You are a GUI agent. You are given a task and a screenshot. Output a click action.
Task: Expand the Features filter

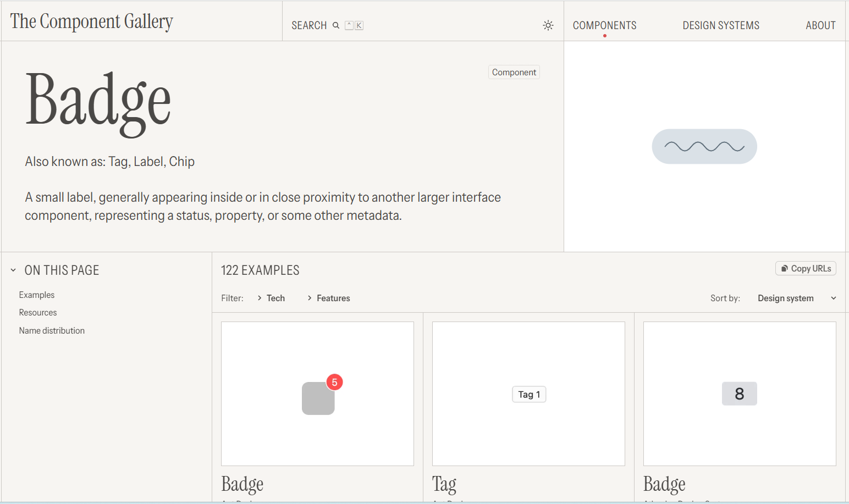coord(328,298)
